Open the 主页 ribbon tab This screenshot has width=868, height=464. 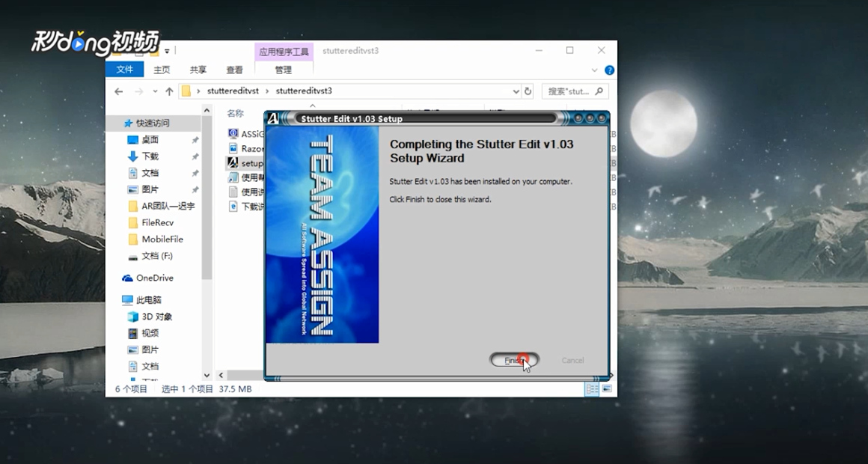coord(162,70)
